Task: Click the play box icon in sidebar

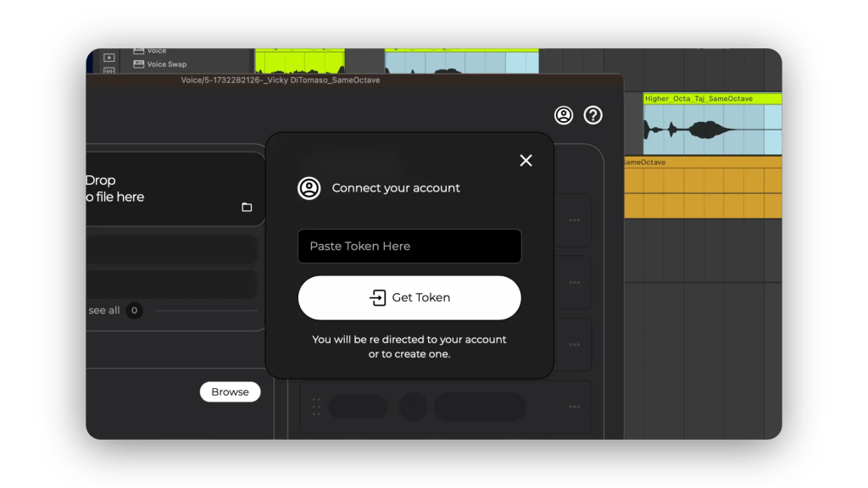Action: click(x=109, y=58)
